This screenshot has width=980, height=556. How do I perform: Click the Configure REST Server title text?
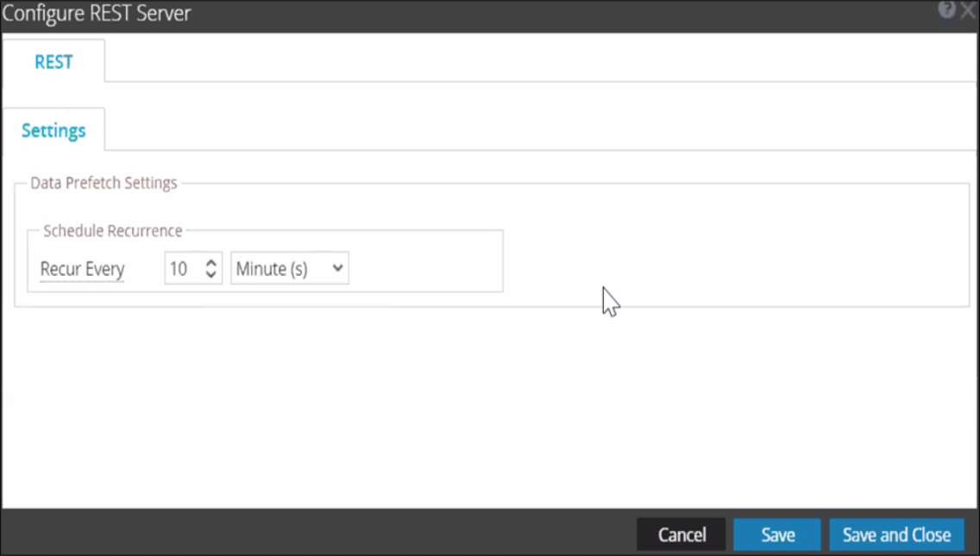[x=97, y=14]
